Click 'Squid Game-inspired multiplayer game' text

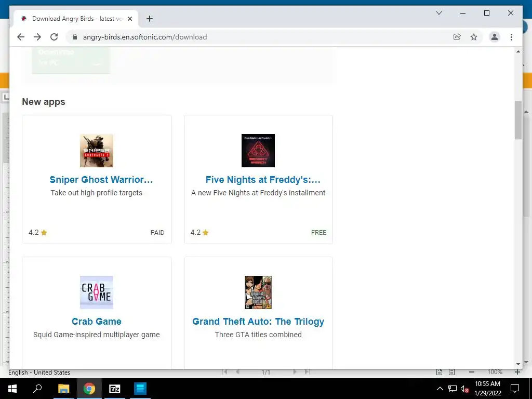click(96, 335)
